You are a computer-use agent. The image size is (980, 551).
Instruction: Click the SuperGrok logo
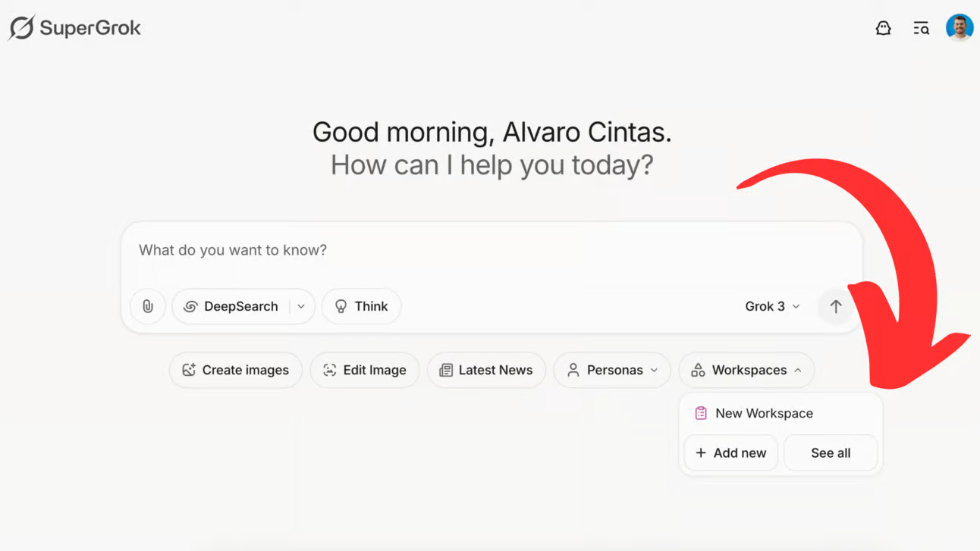(74, 28)
